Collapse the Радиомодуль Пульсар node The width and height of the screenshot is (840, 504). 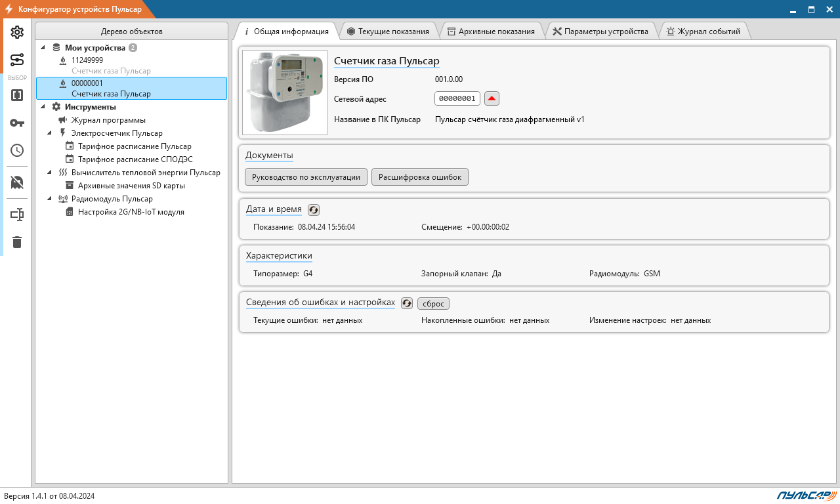coord(50,199)
